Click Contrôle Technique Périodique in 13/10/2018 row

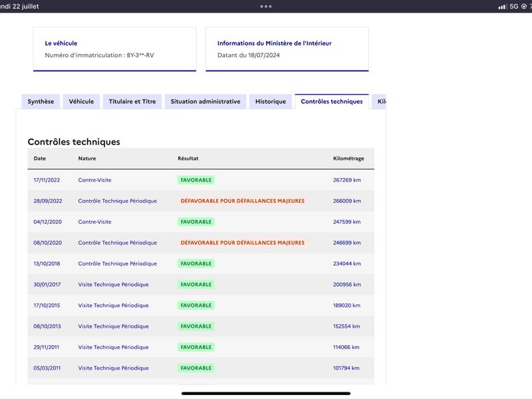118,263
